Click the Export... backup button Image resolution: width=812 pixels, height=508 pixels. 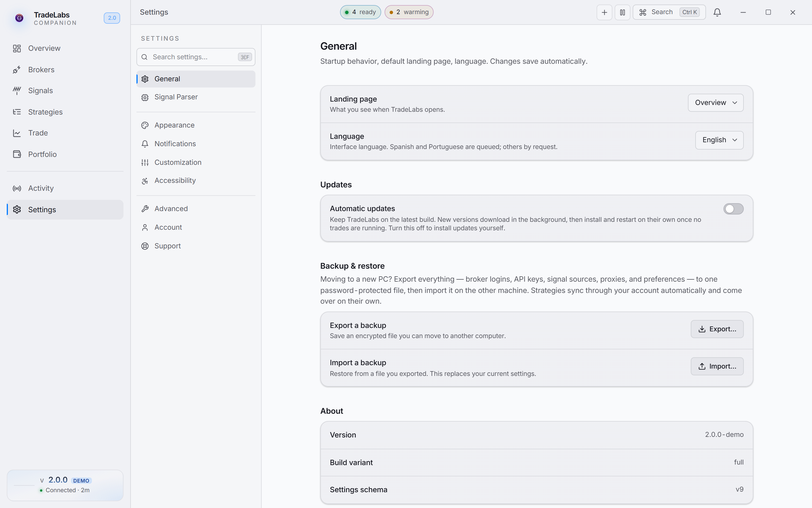[x=717, y=329]
